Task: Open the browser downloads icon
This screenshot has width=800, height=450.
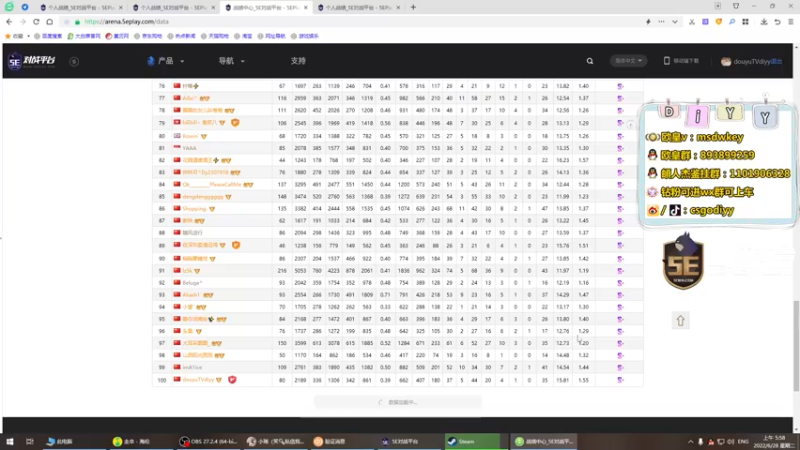Action: coord(764,22)
